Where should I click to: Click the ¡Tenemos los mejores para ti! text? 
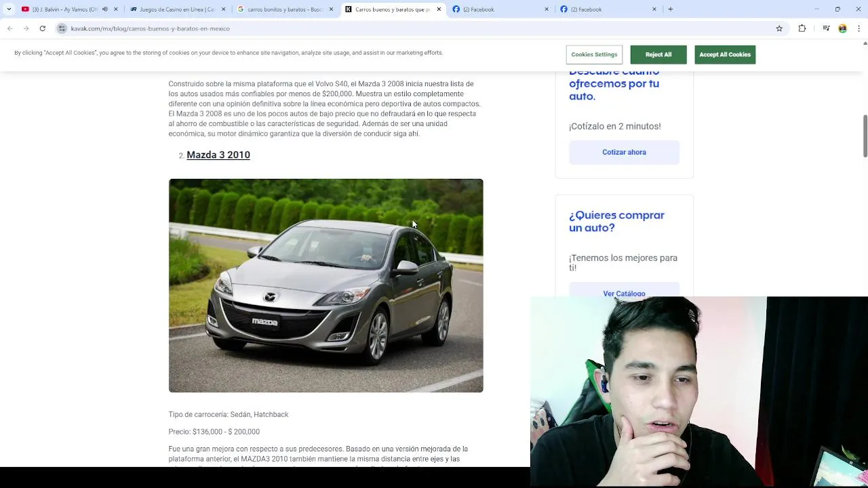[623, 263]
